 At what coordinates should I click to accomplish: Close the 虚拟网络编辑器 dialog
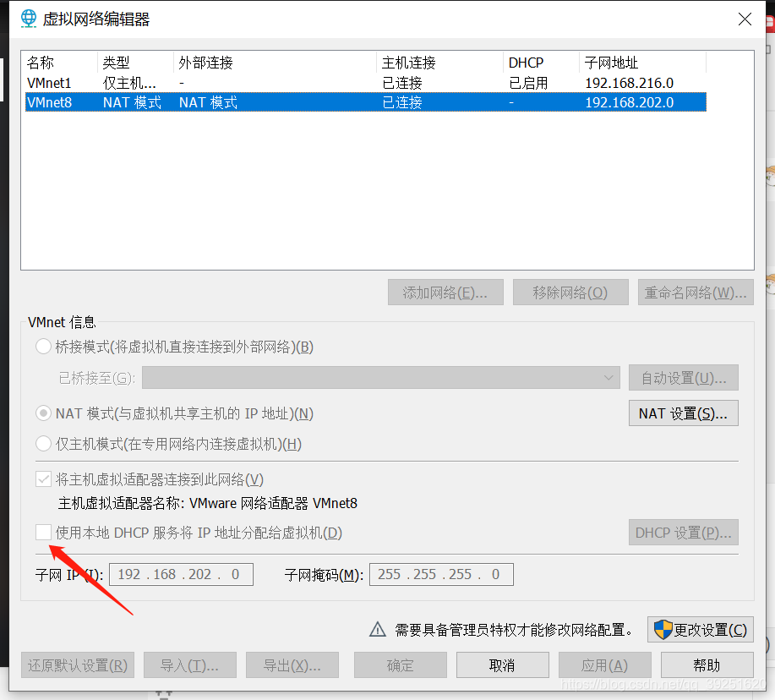pyautogui.click(x=745, y=19)
